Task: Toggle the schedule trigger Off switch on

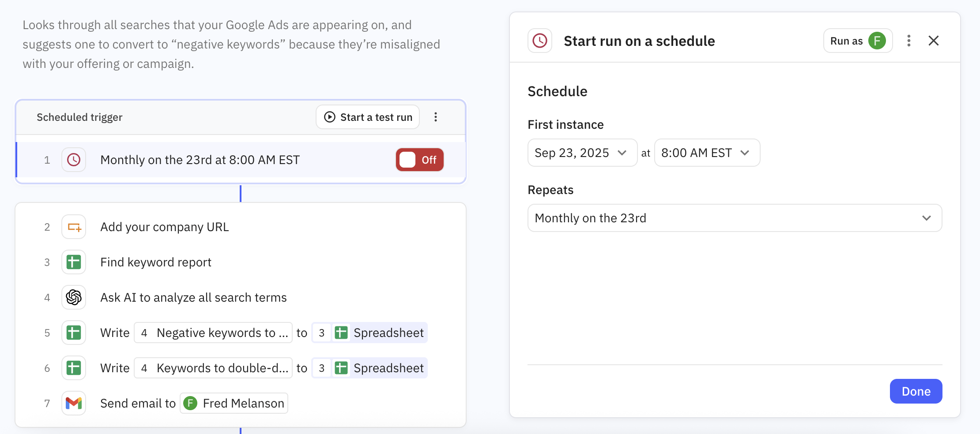Action: pos(419,160)
